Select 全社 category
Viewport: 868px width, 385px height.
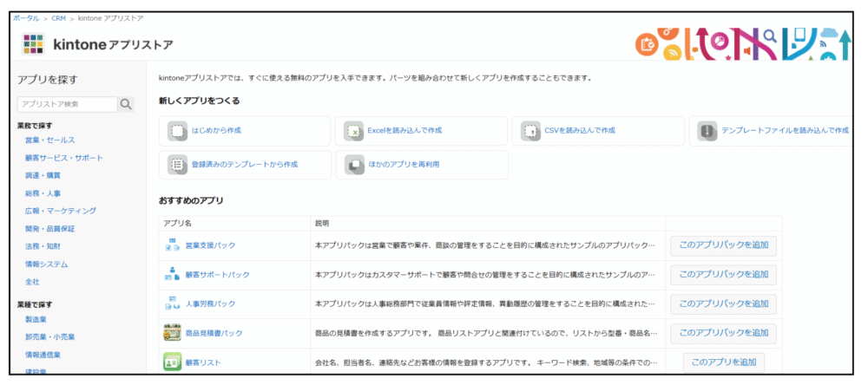pos(32,282)
